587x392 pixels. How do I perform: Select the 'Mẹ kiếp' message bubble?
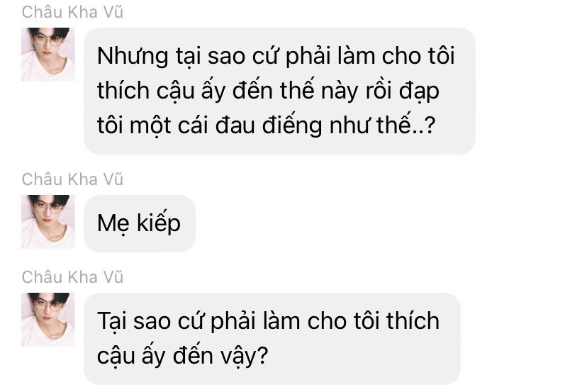point(140,223)
